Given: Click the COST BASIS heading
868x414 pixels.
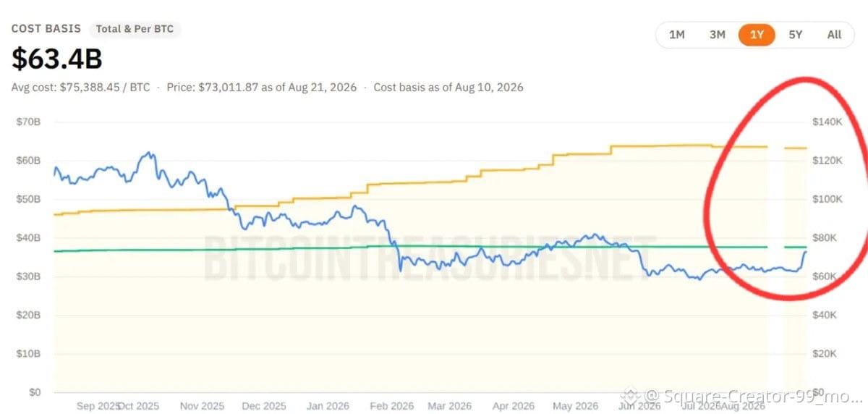Looking at the screenshot, I should point(46,29).
